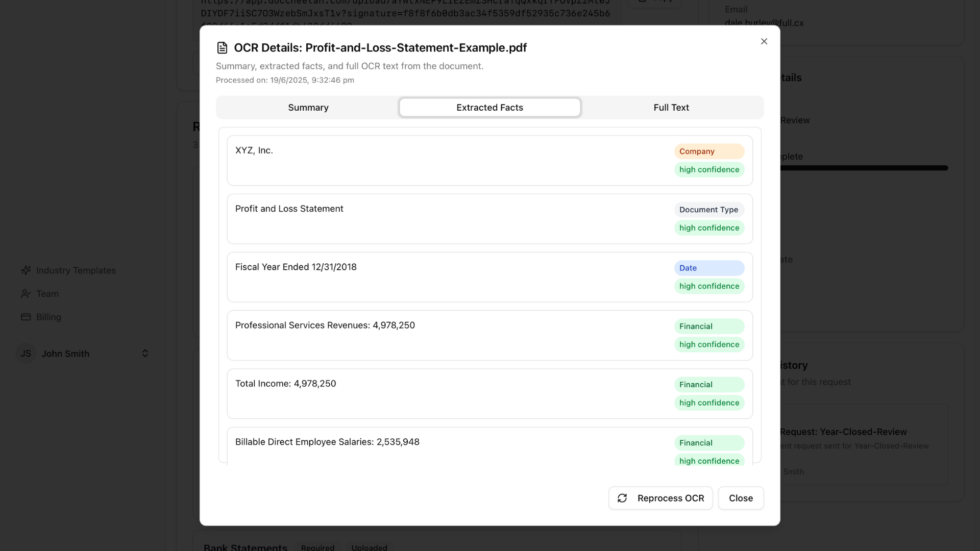Click the refresh icon in Reprocess OCR

pyautogui.click(x=622, y=498)
